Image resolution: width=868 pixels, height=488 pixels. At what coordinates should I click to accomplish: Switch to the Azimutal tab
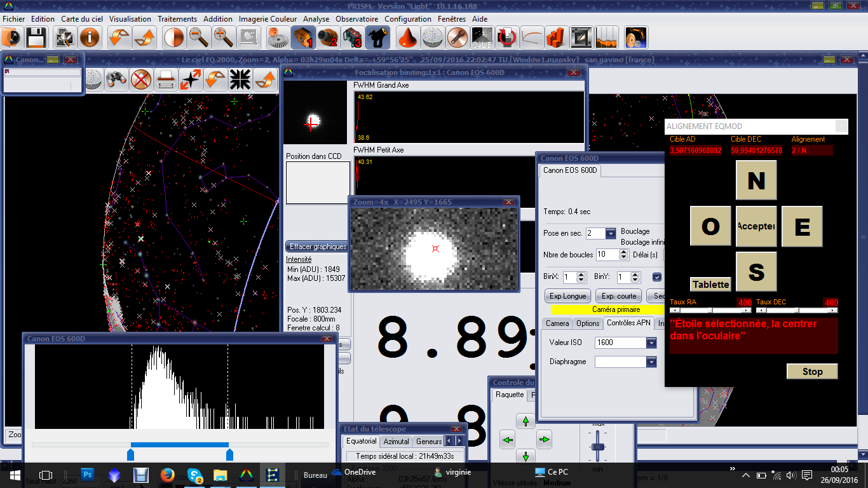click(397, 442)
